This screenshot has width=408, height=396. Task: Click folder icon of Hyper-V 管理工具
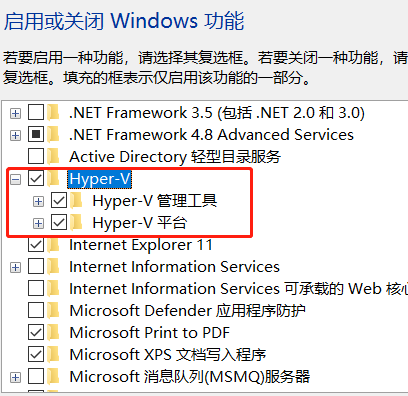pyautogui.click(x=77, y=201)
